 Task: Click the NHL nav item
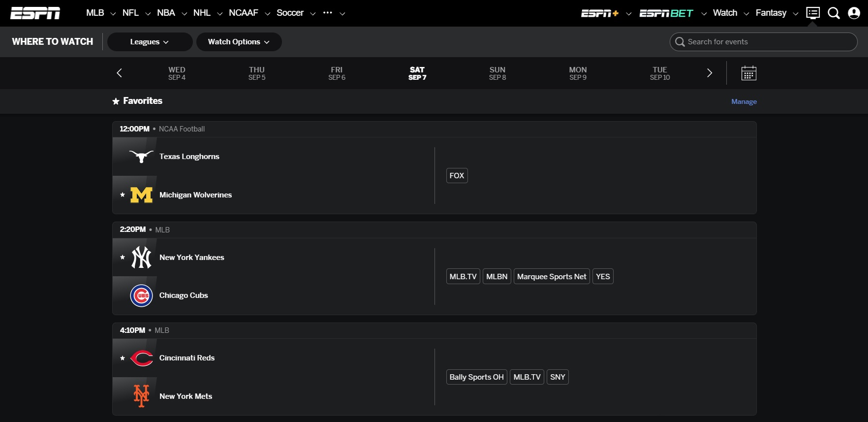[202, 13]
